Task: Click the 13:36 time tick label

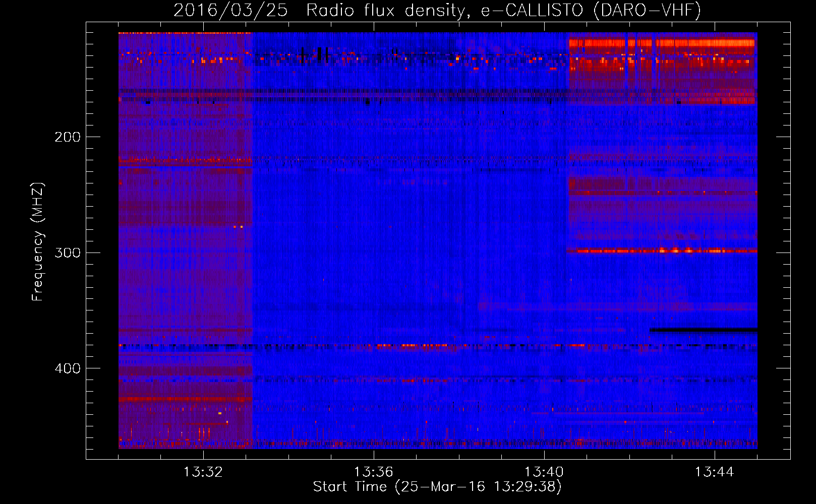Action: tap(374, 472)
